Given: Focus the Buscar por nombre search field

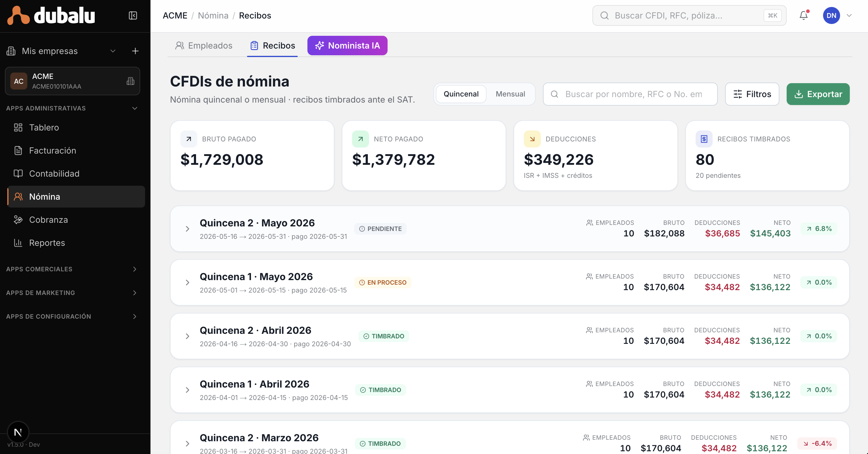Looking at the screenshot, I should point(630,94).
